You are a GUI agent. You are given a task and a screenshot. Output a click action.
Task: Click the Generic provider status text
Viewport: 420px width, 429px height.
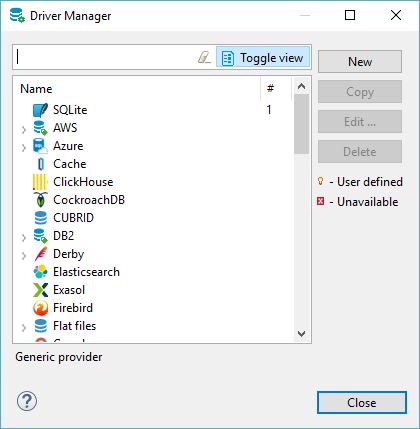pos(59,357)
